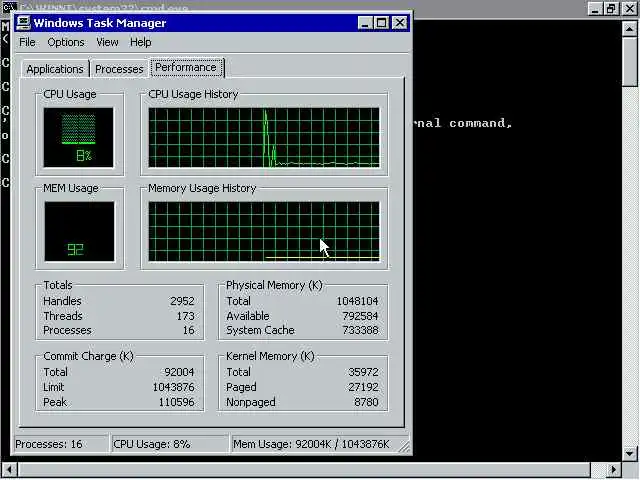This screenshot has height=480, width=640.
Task: Click Kernel Memory Paged value 27192
Action: [363, 387]
